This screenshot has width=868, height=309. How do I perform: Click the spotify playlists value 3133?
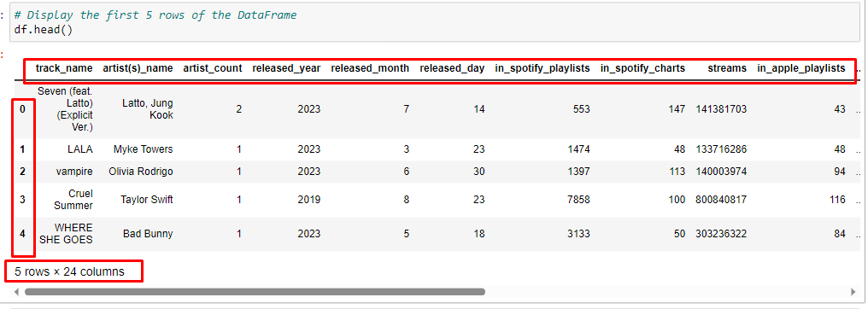578,234
